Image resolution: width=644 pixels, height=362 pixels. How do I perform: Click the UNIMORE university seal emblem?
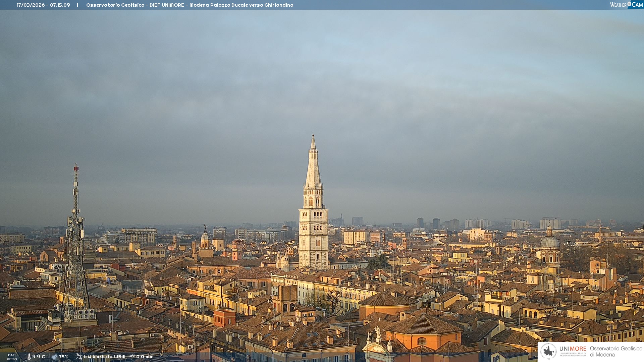tap(548, 351)
